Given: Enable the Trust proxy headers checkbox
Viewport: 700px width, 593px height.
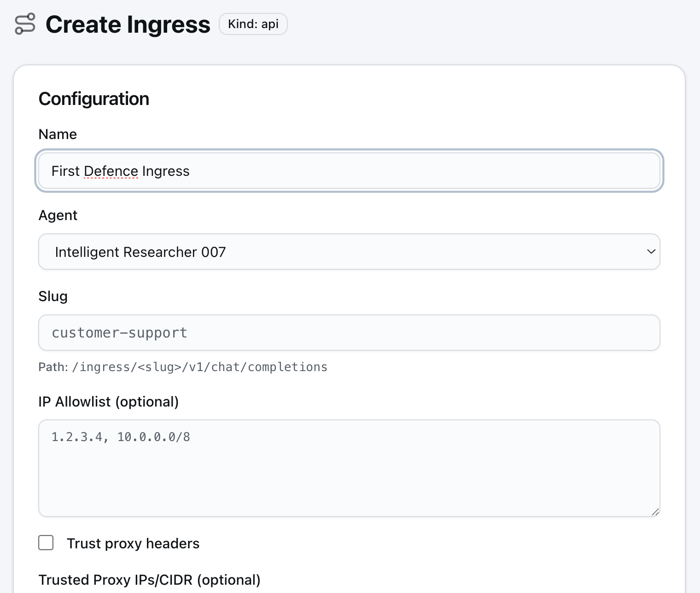Looking at the screenshot, I should 46,543.
